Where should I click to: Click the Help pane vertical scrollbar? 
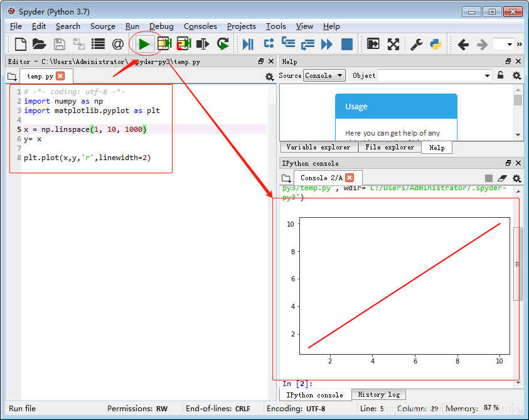click(518, 112)
